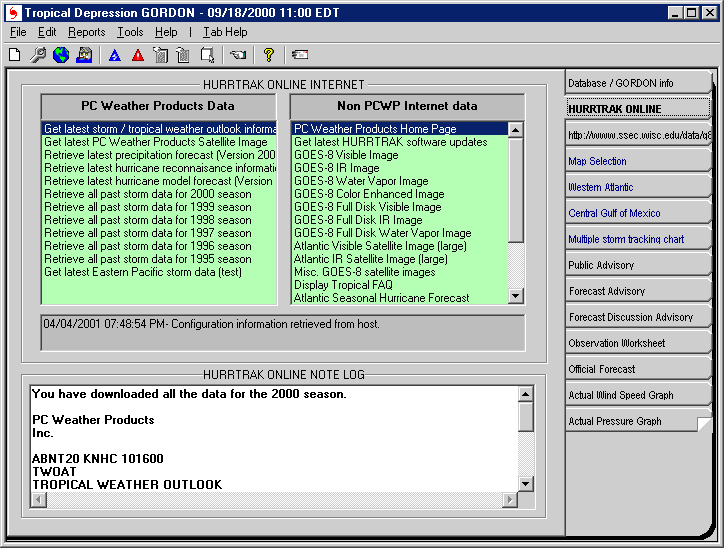Select Display Tropical FAQ entry

(400, 285)
